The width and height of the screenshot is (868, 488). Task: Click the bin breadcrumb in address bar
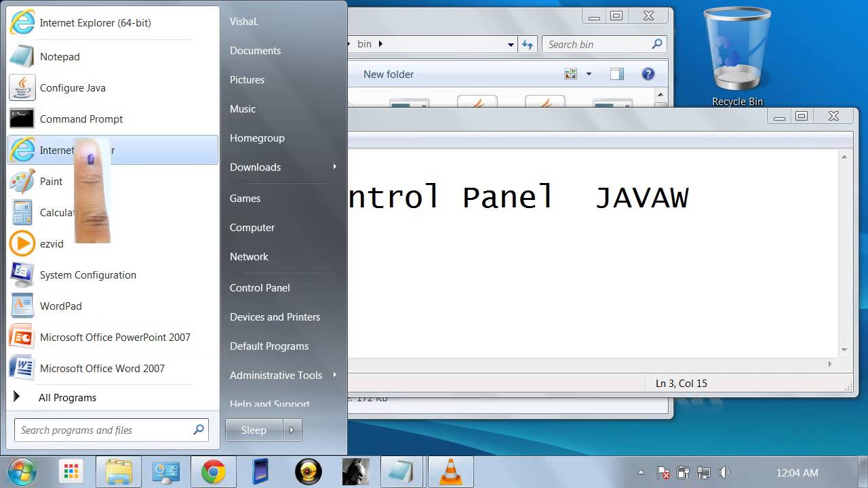[x=364, y=44]
